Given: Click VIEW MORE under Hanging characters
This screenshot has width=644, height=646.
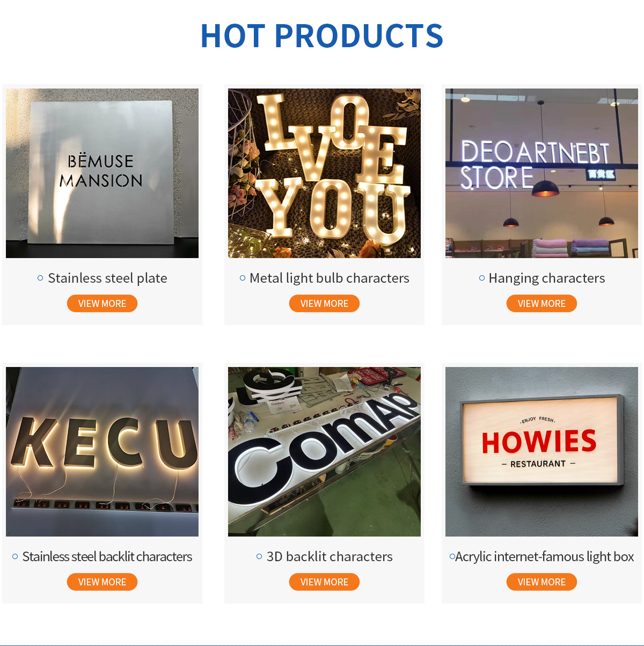Looking at the screenshot, I should click(x=541, y=304).
